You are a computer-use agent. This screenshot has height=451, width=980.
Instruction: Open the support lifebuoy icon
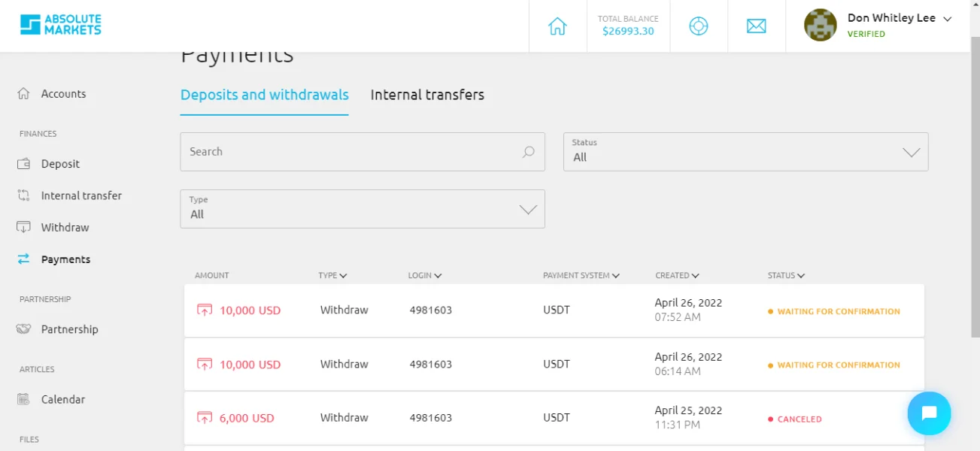click(699, 26)
